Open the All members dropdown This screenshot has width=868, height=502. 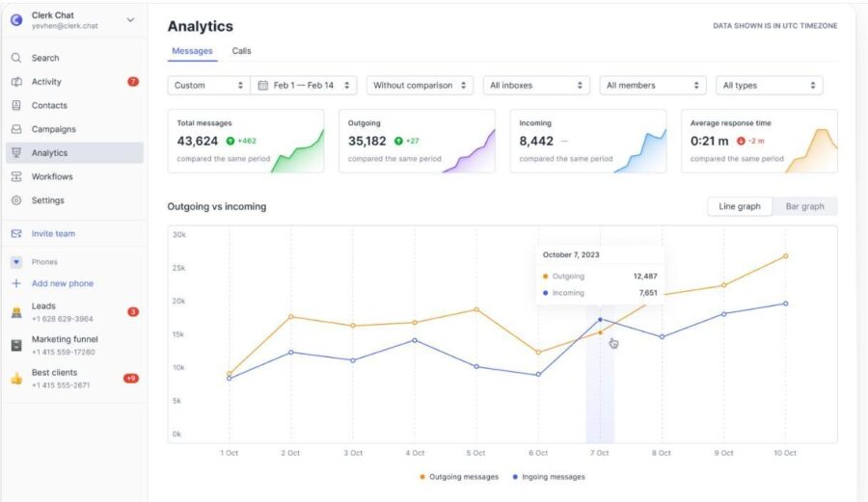point(653,85)
